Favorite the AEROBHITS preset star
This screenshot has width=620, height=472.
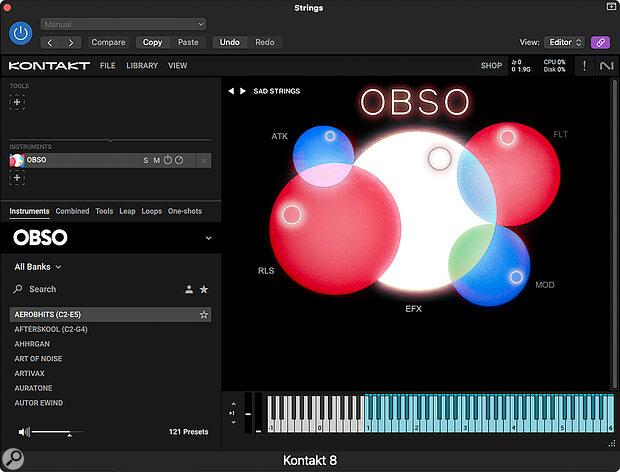tap(204, 315)
